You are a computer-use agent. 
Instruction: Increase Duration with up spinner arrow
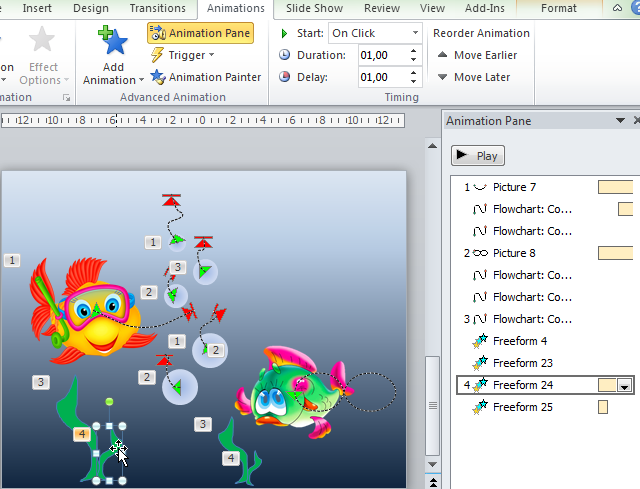tap(415, 50)
